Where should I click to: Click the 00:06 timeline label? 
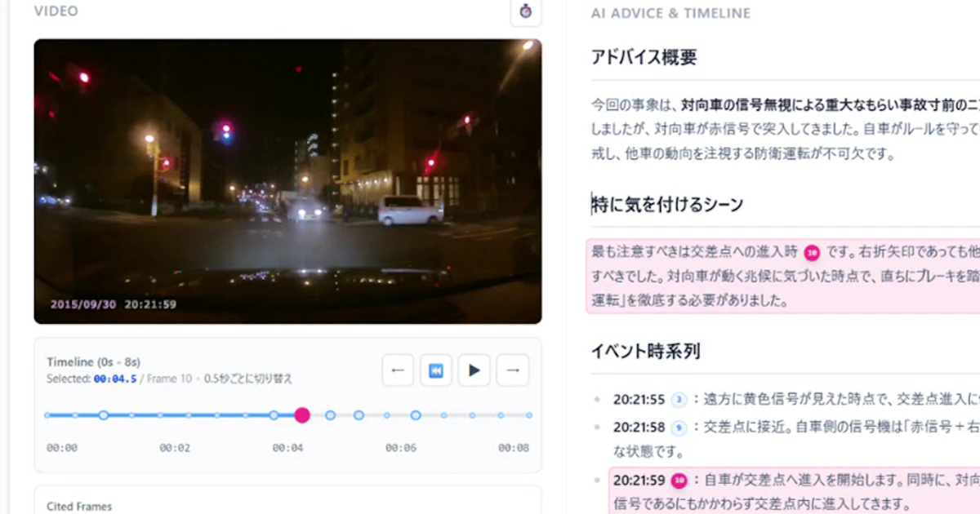click(x=401, y=448)
